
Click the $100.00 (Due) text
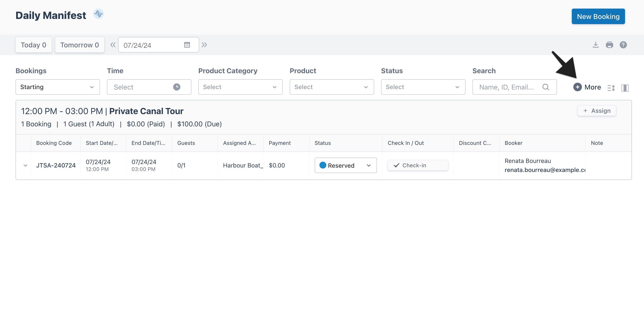(199, 124)
